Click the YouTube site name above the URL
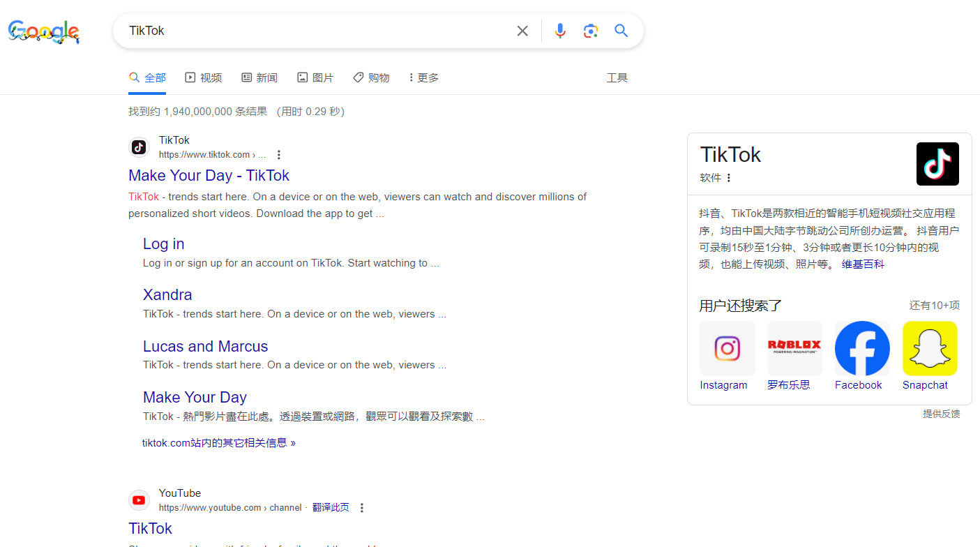The width and height of the screenshot is (980, 547). tap(180, 493)
